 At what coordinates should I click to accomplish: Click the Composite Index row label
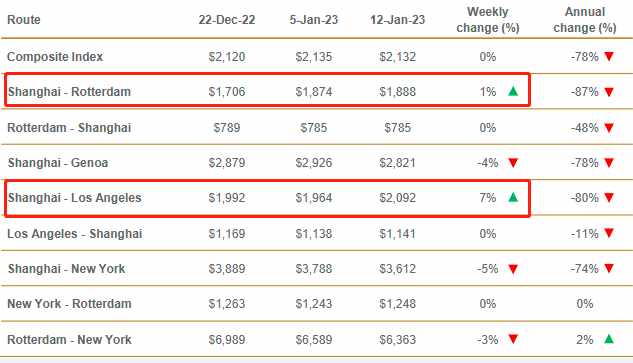click(x=55, y=57)
